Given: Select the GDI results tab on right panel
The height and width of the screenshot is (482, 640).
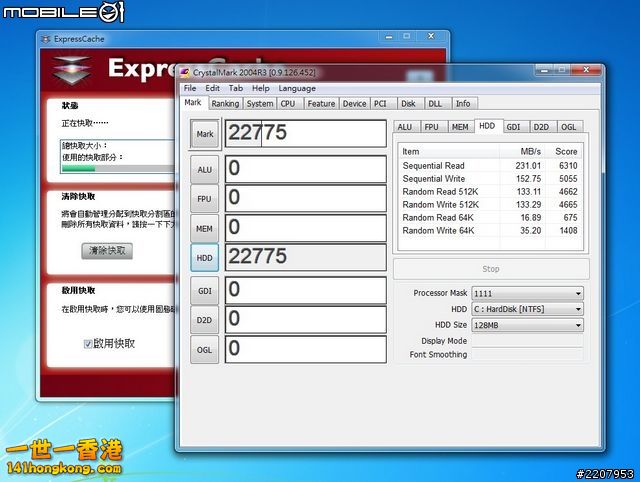Looking at the screenshot, I should 513,127.
